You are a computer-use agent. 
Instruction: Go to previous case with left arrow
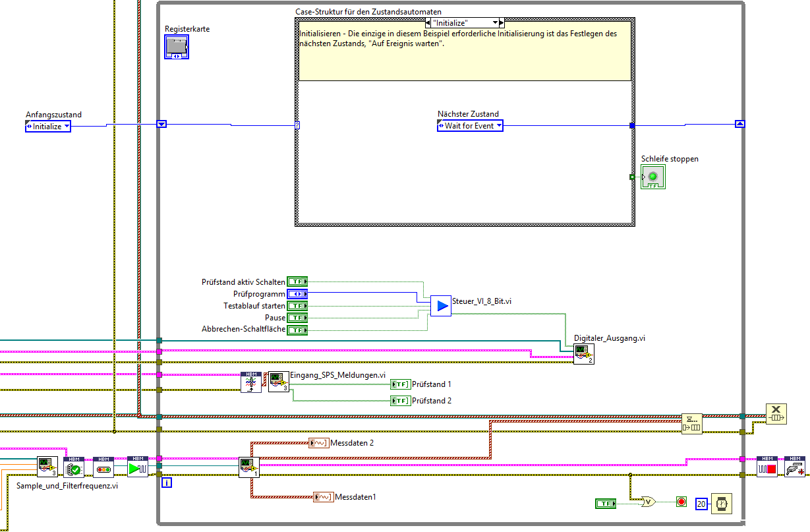click(428, 22)
